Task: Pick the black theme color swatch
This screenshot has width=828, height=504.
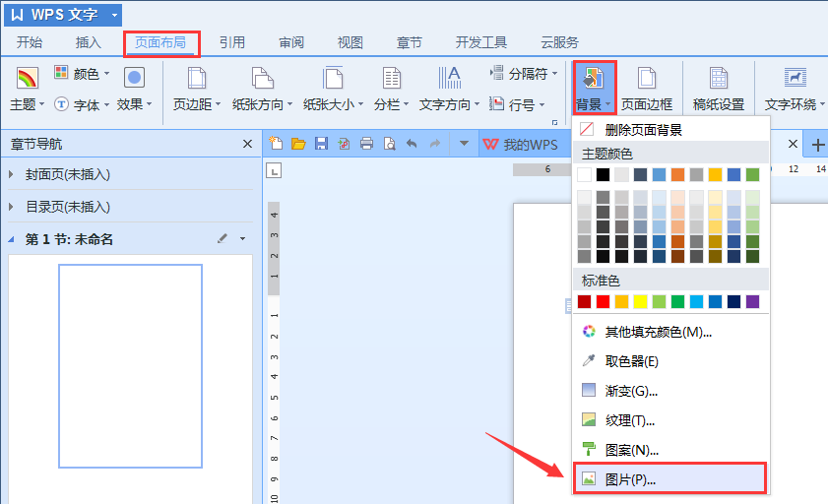Action: [603, 174]
